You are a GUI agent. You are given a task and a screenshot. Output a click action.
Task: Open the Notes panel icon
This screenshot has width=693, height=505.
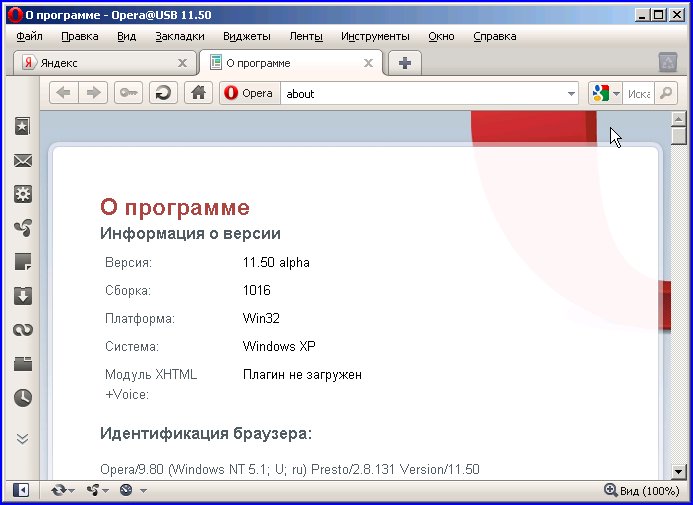[23, 262]
